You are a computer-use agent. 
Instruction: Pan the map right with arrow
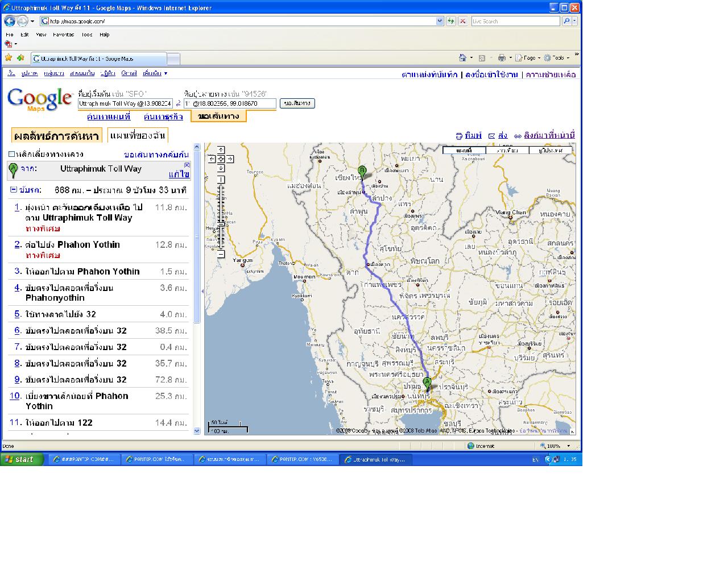pos(230,159)
